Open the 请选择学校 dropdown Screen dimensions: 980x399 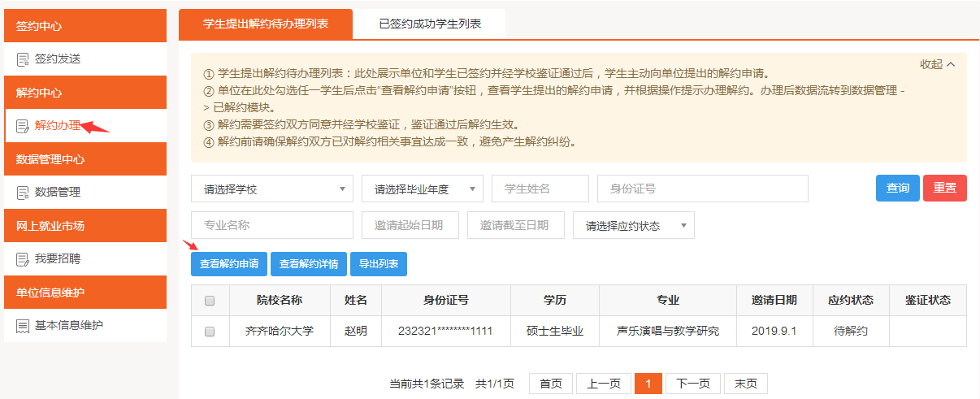[x=271, y=189]
